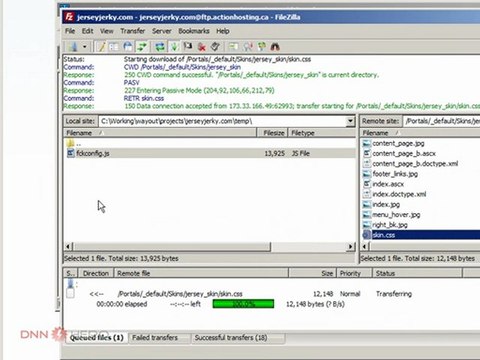Open the File menu
Screen dimensions: 480x360
click(70, 31)
